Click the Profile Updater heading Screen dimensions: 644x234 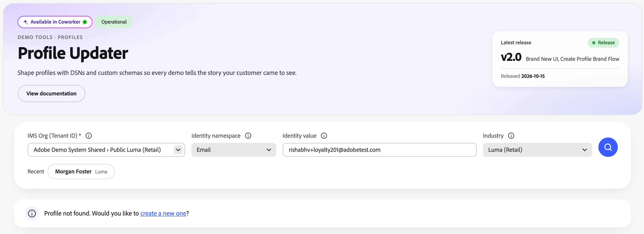73,53
